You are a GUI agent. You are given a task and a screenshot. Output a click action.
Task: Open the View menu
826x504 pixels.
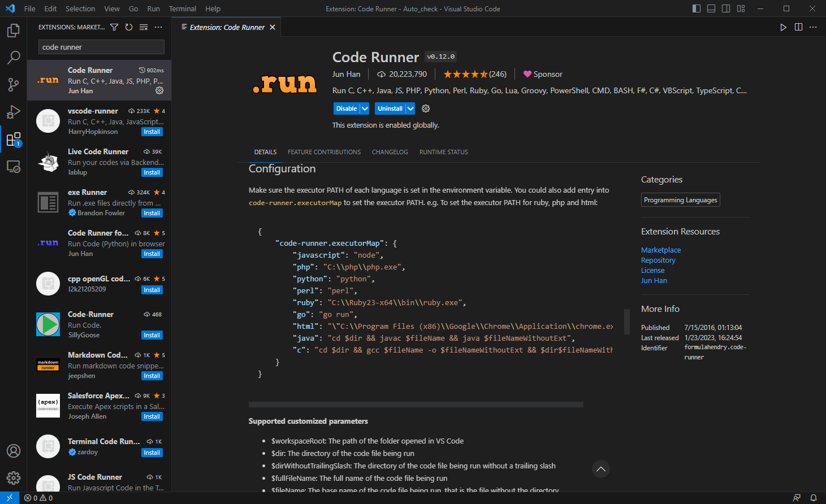[x=112, y=8]
